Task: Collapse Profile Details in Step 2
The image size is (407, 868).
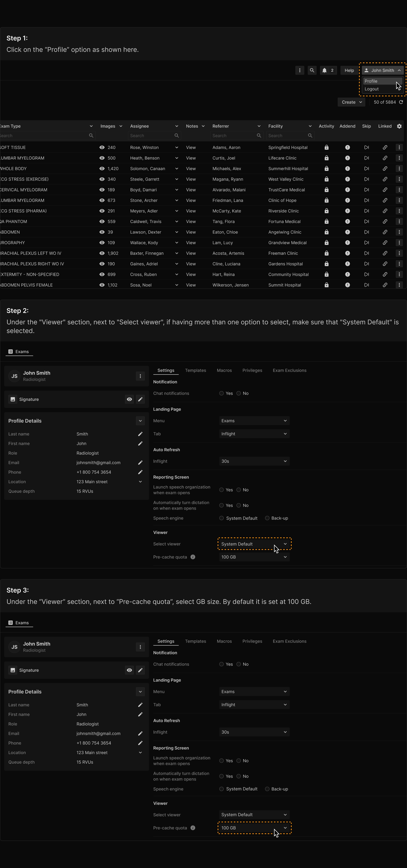Action: click(141, 421)
